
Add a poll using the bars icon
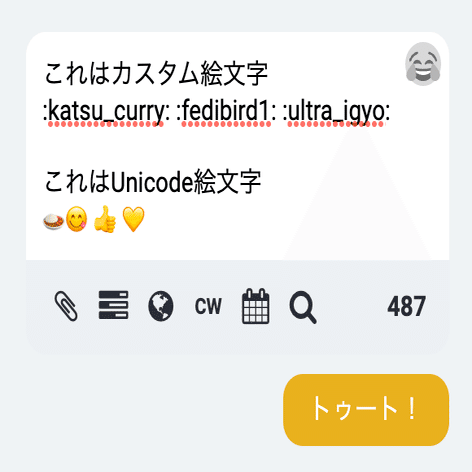click(113, 305)
